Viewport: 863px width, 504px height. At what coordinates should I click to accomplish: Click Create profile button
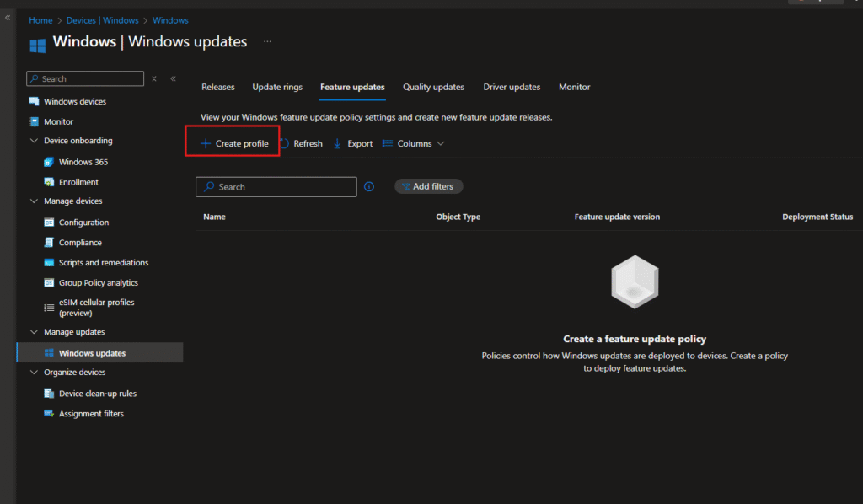(x=233, y=144)
